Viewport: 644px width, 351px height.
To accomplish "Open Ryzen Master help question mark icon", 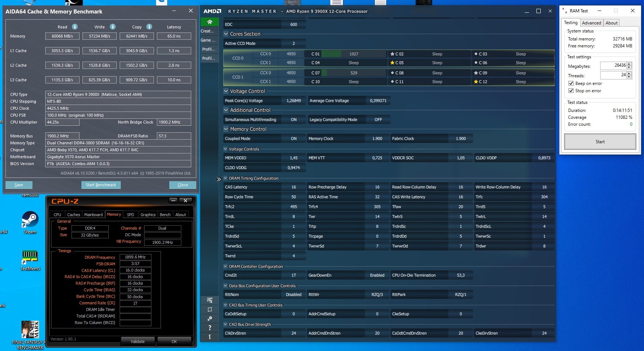I will [x=210, y=328].
